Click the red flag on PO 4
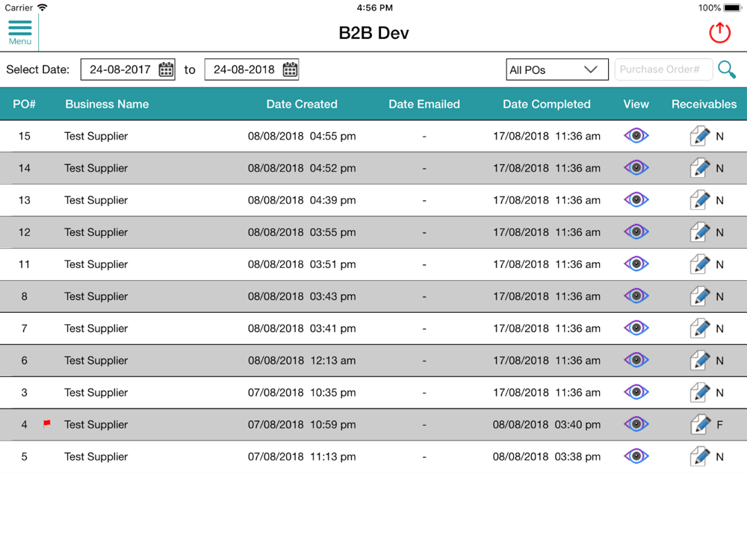 pos(46,423)
